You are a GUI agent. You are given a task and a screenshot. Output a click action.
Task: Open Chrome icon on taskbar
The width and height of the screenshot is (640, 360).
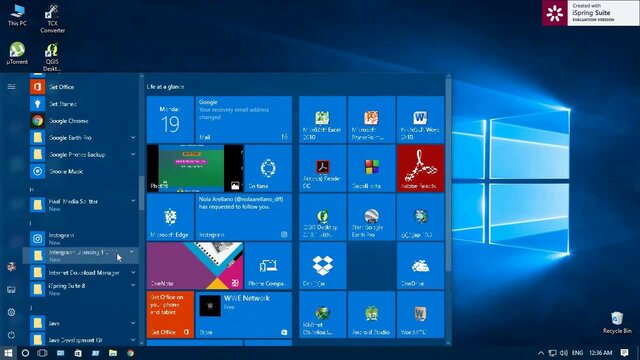pyautogui.click(x=131, y=353)
